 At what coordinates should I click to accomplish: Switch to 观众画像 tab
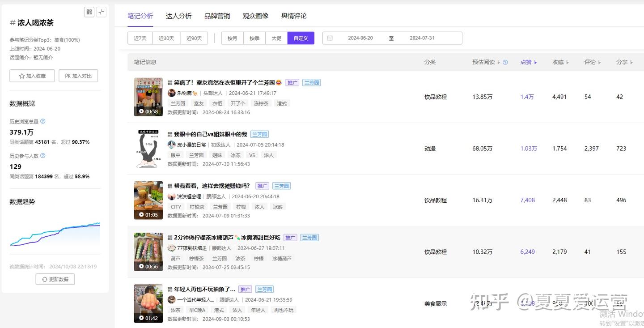click(256, 16)
